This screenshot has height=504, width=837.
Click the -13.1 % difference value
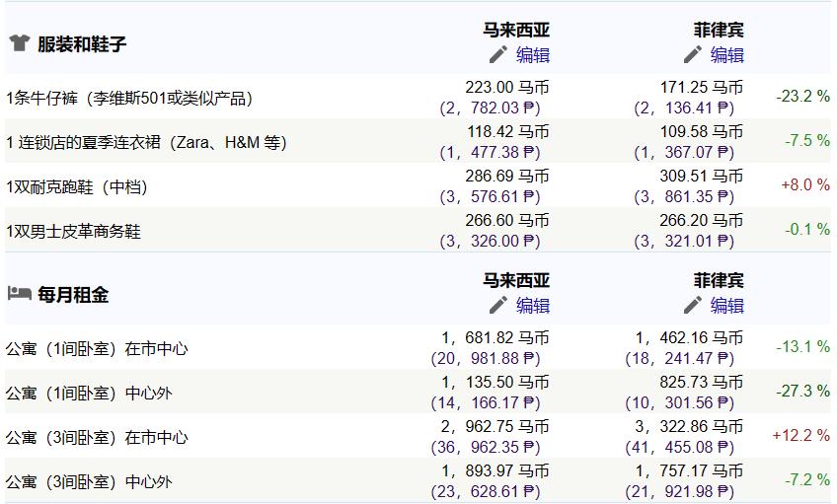click(802, 346)
